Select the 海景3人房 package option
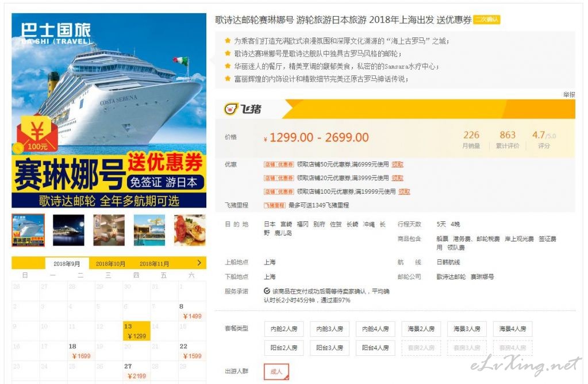The height and width of the screenshot is (384, 588). click(x=467, y=329)
